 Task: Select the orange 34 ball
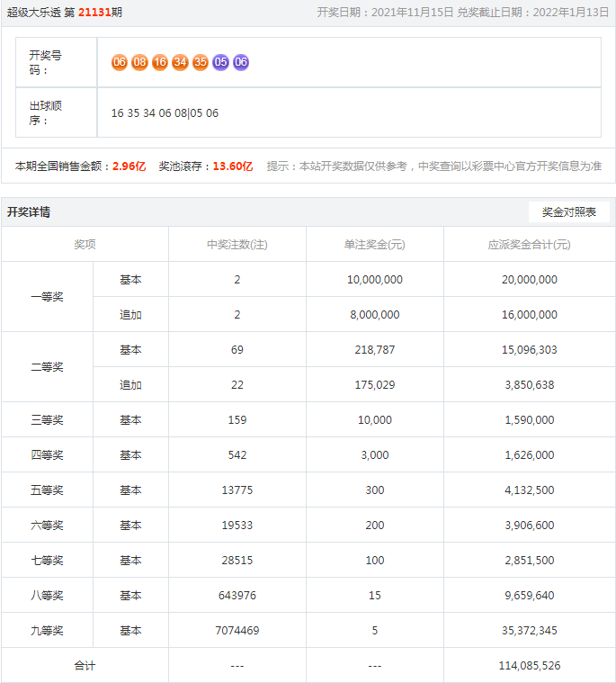pyautogui.click(x=180, y=62)
